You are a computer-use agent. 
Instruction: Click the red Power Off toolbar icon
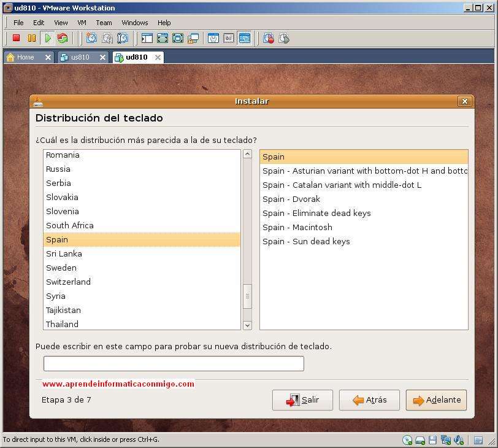[16, 39]
